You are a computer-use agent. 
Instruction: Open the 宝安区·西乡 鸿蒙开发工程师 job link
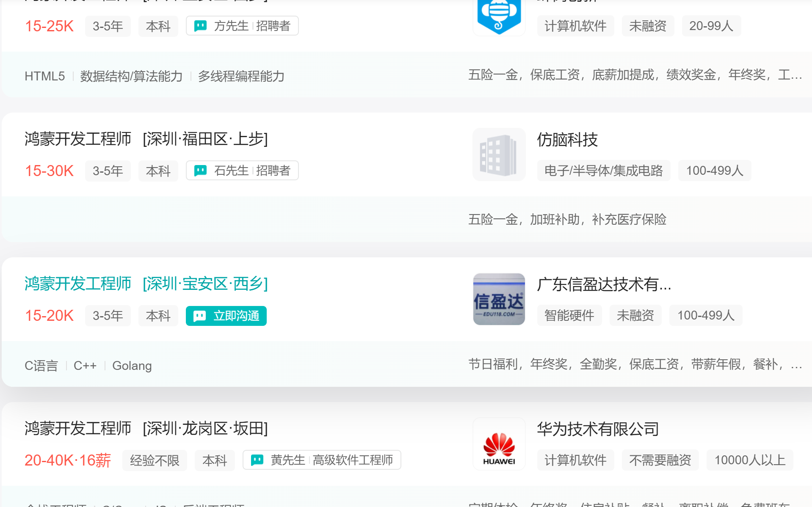pyautogui.click(x=146, y=284)
